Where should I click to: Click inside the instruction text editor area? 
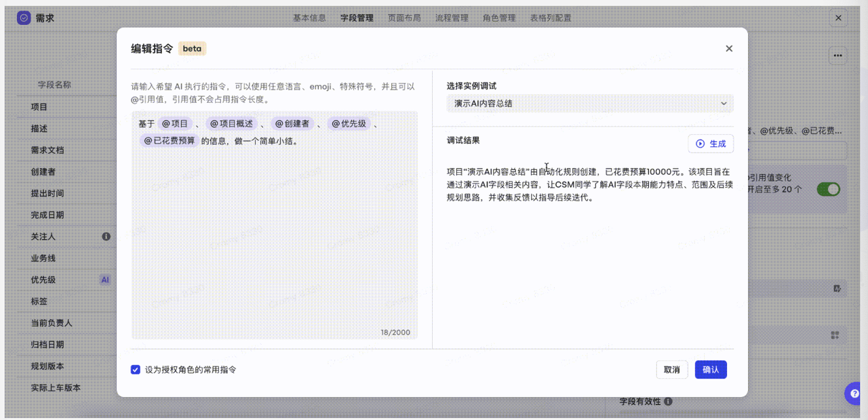274,244
